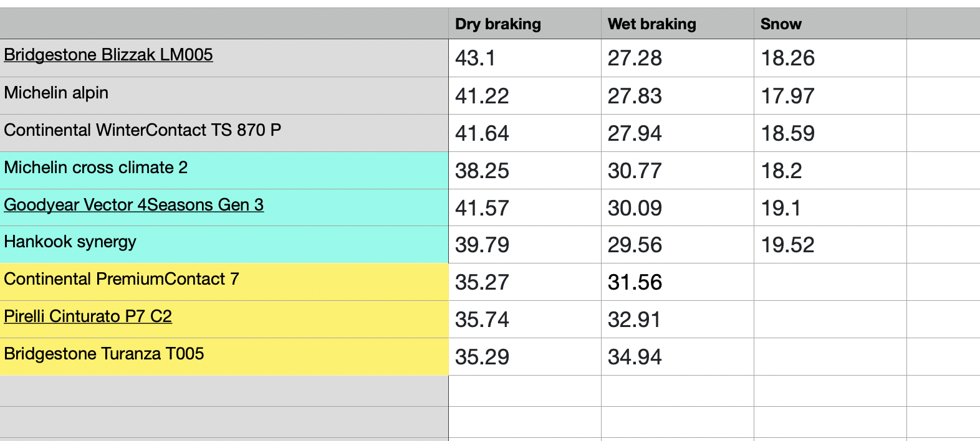
Task: Select empty Snow cell for Pirelli row
Action: tap(829, 320)
